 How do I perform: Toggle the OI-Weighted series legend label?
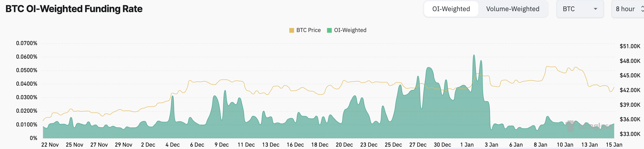pyautogui.click(x=350, y=30)
